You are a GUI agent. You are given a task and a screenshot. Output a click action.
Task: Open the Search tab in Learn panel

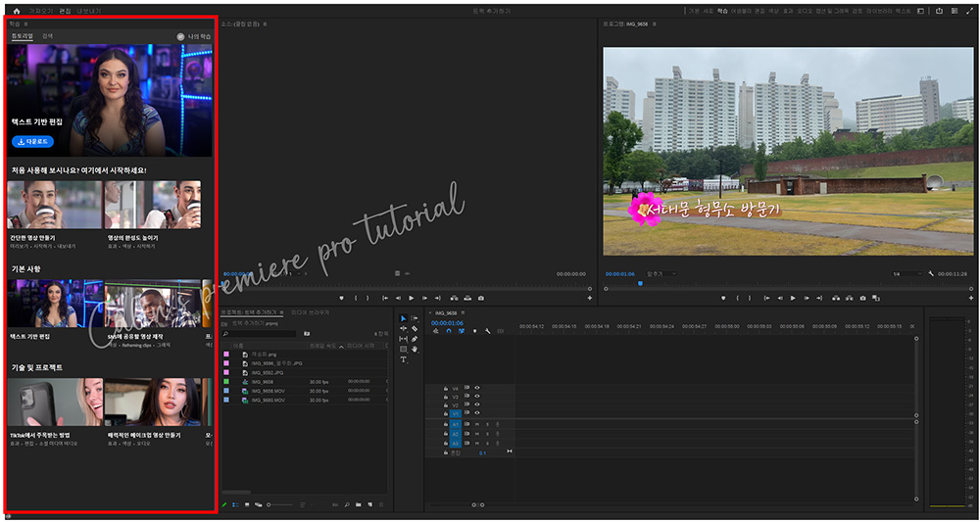pyautogui.click(x=47, y=36)
